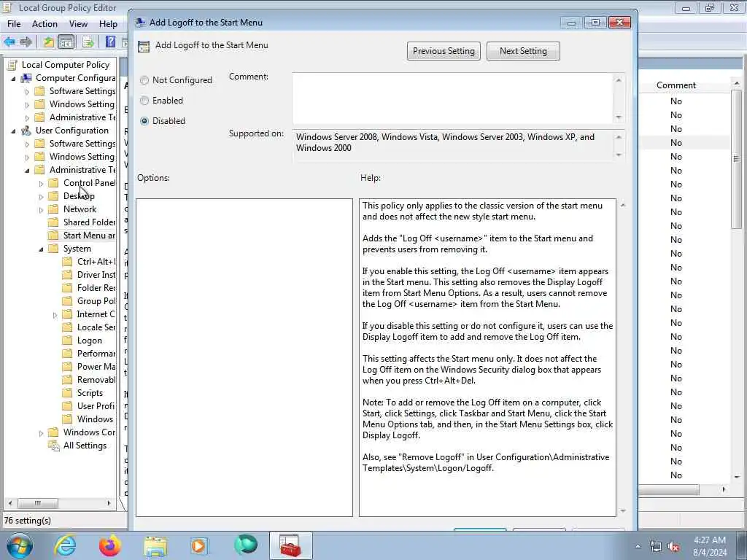Click the Up One Level folder icon
Viewport: 747px width, 560px height.
pyautogui.click(x=48, y=42)
